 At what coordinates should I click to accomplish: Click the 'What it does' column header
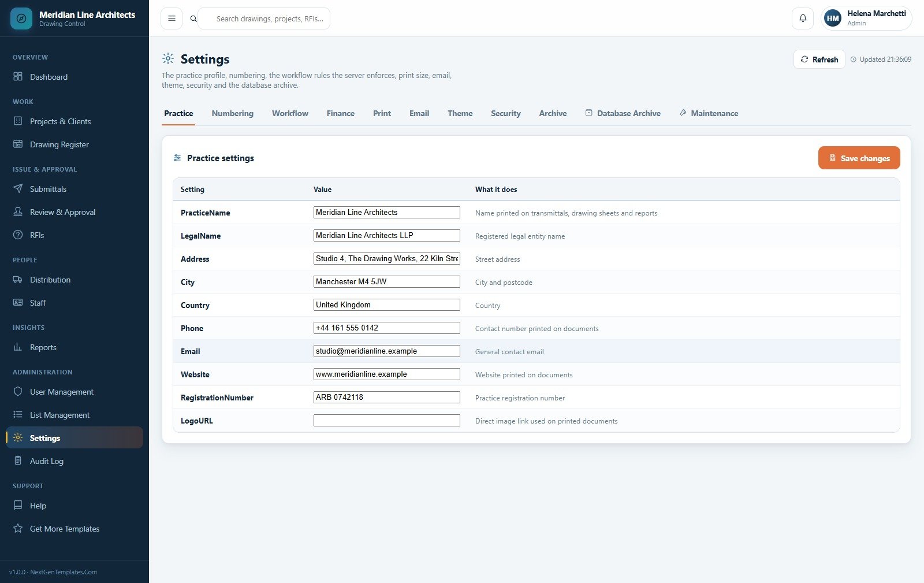tap(496, 190)
